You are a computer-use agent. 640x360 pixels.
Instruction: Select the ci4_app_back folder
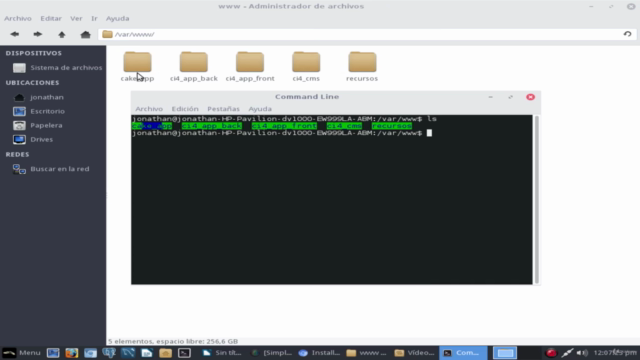[x=194, y=67]
